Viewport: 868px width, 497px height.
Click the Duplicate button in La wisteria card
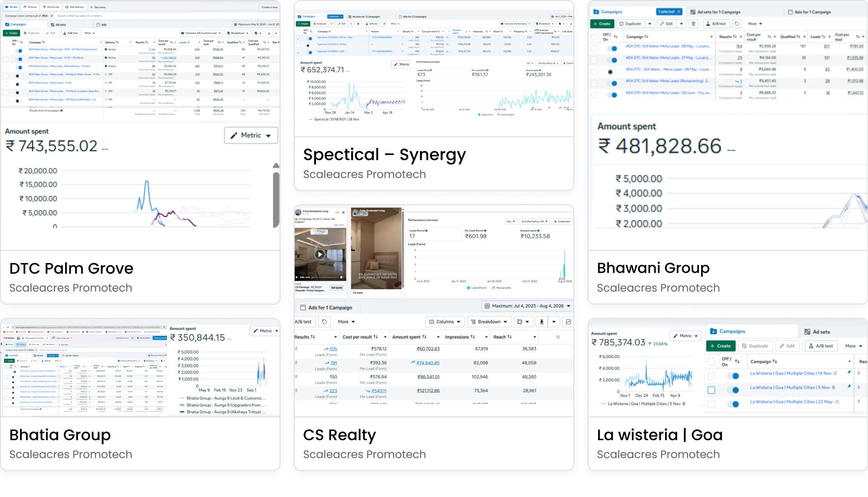coord(755,346)
